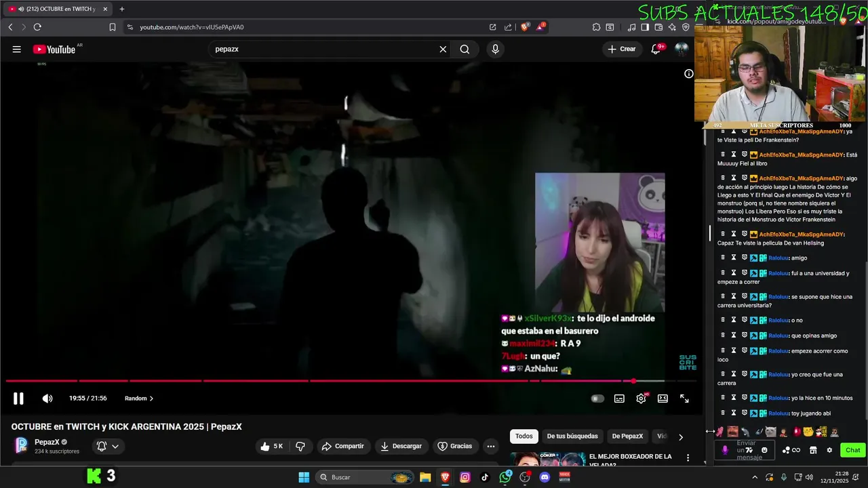Like the video with thumbs up
This screenshot has height=488, width=868.
pos(271,446)
